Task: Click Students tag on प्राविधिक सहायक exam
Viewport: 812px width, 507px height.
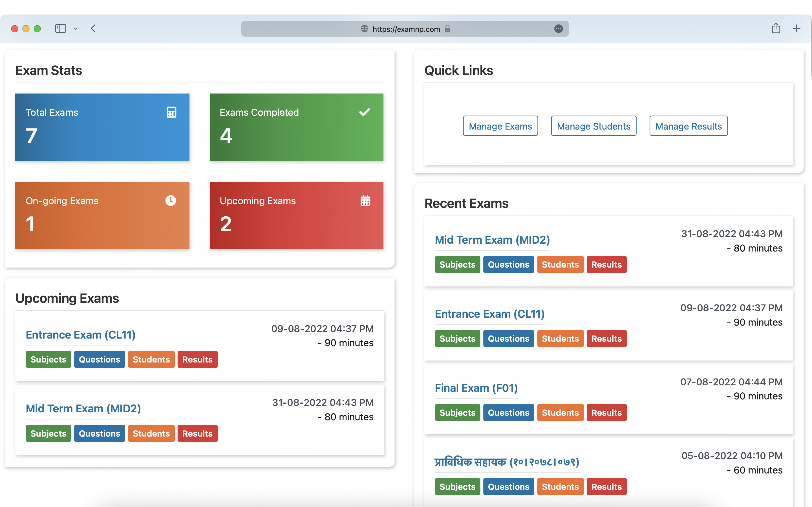Action: [x=560, y=486]
